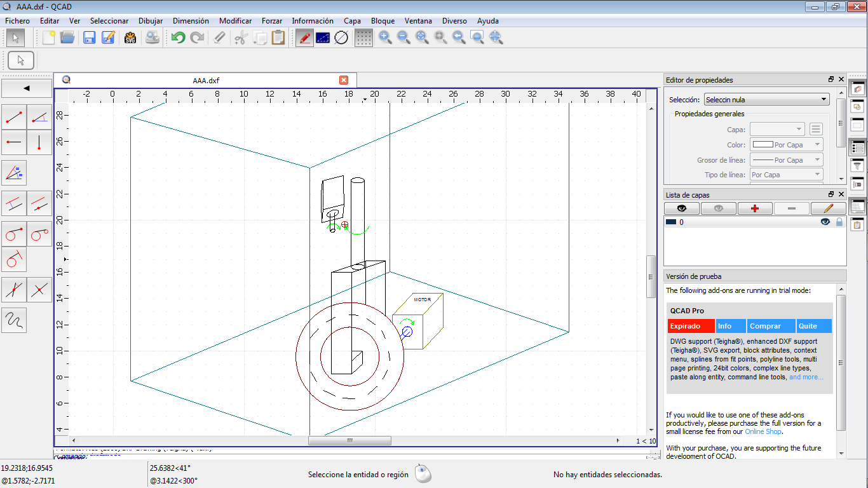Select the Line with Angle tool

click(x=39, y=117)
